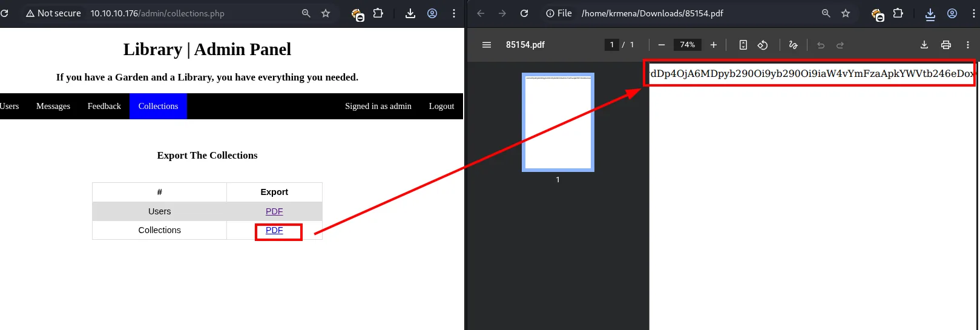Undo the annotation in PDF viewer
Viewport: 980px width, 330px height.
[821, 45]
